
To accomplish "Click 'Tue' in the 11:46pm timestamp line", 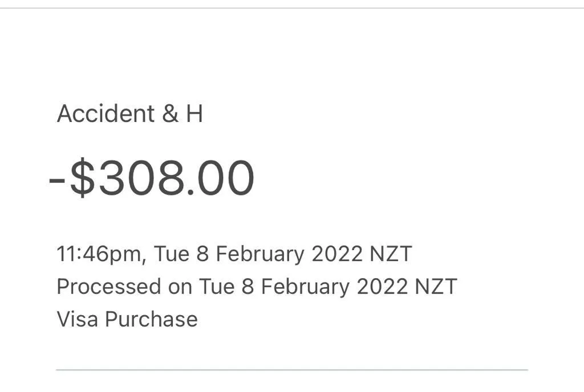I will (171, 254).
